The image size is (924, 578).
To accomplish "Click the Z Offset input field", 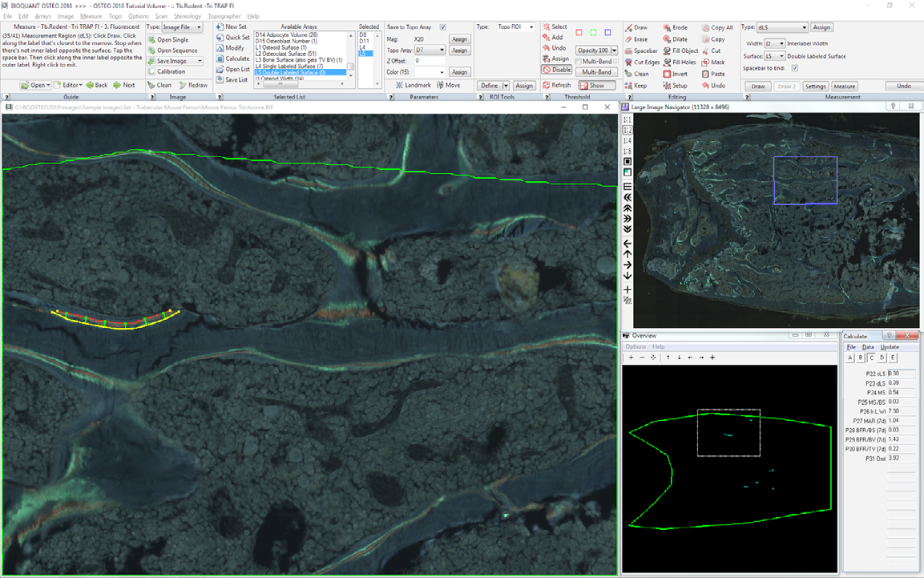I will 430,61.
